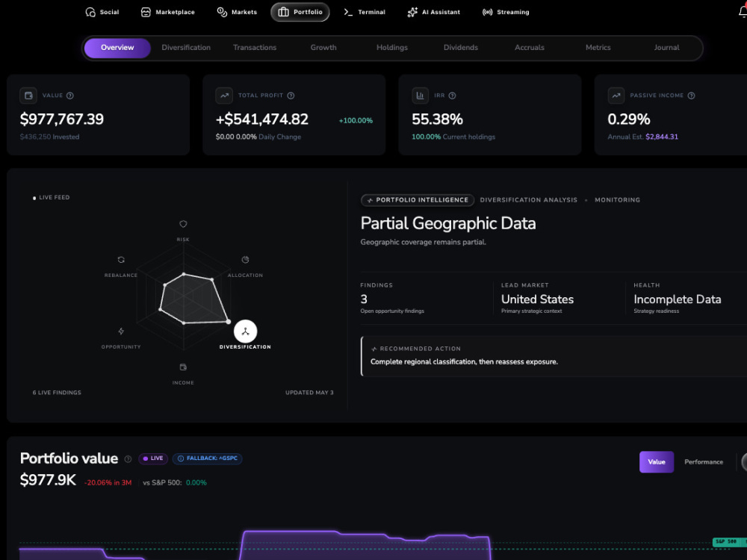
Task: Open the Journal tab
Action: (x=666, y=48)
